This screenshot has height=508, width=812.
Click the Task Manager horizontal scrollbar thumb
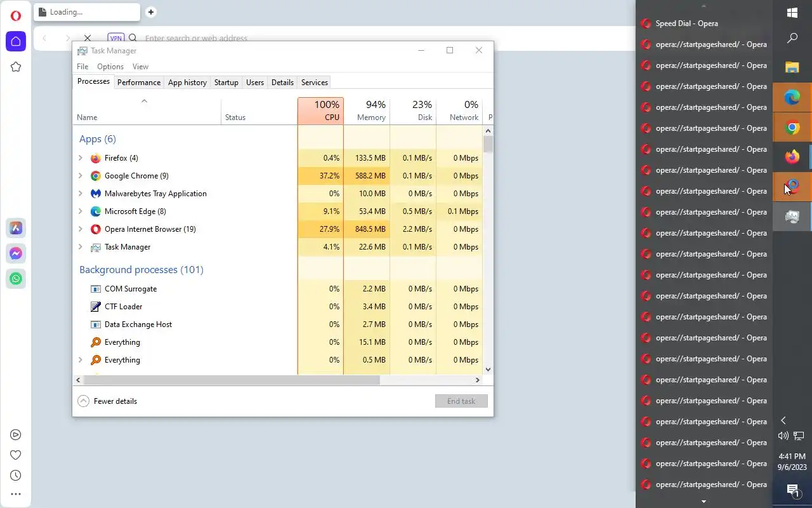pyautogui.click(x=231, y=380)
